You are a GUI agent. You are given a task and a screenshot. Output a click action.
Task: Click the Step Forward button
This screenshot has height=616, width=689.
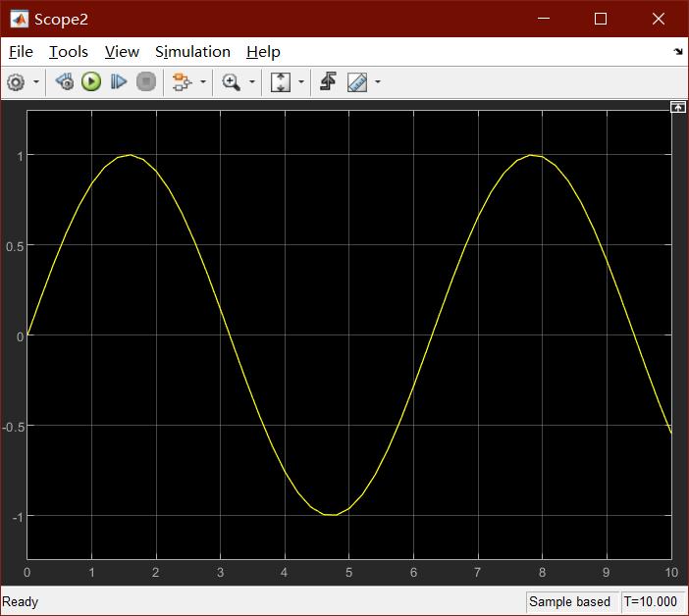point(118,82)
